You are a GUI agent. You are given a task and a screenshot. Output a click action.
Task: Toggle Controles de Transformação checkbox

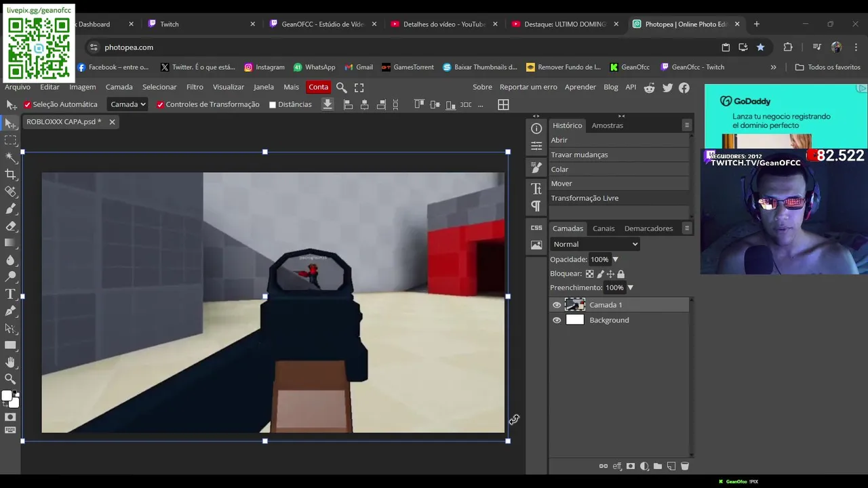[x=160, y=104]
